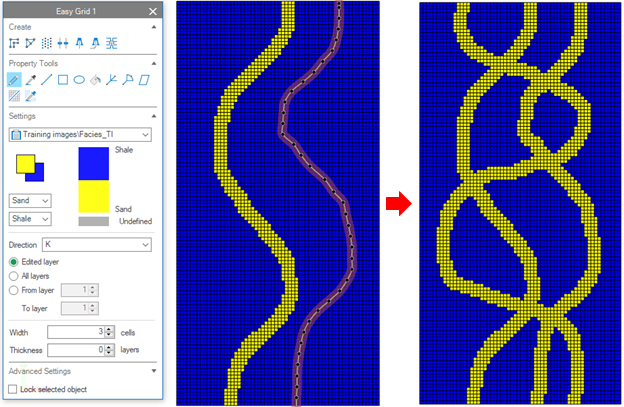Choose the rectangle shape tool
This screenshot has width=624, height=407.
point(62,79)
